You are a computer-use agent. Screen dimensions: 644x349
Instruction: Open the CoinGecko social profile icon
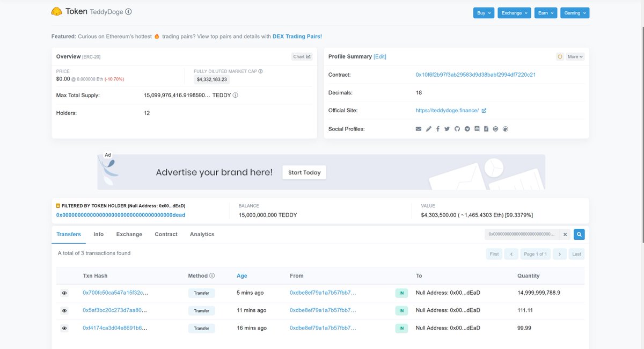coord(505,129)
